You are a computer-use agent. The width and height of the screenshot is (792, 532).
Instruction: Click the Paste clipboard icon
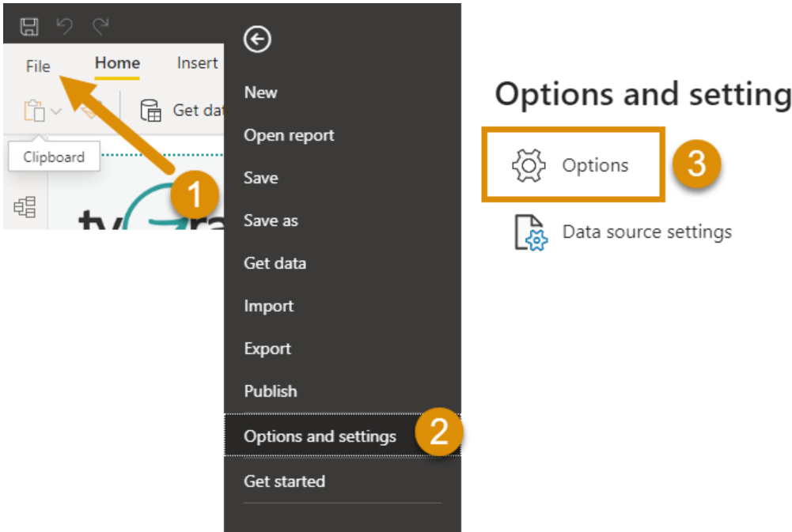[34, 111]
